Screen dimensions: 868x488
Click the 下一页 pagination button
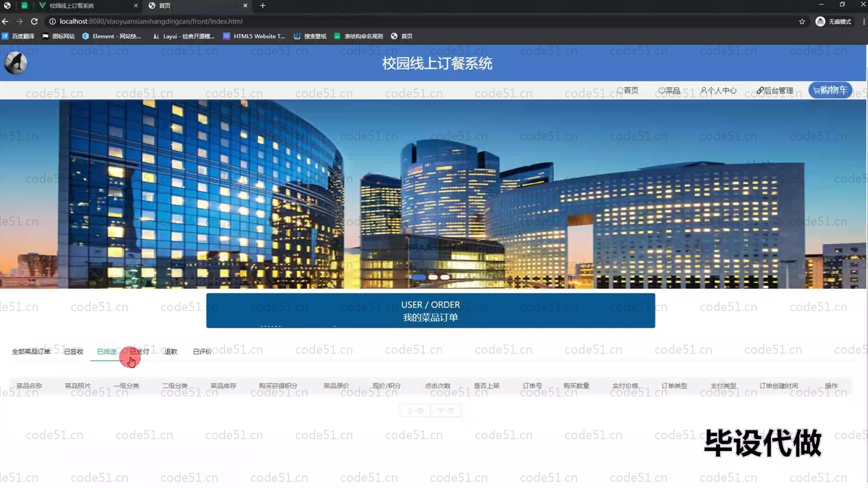point(446,411)
